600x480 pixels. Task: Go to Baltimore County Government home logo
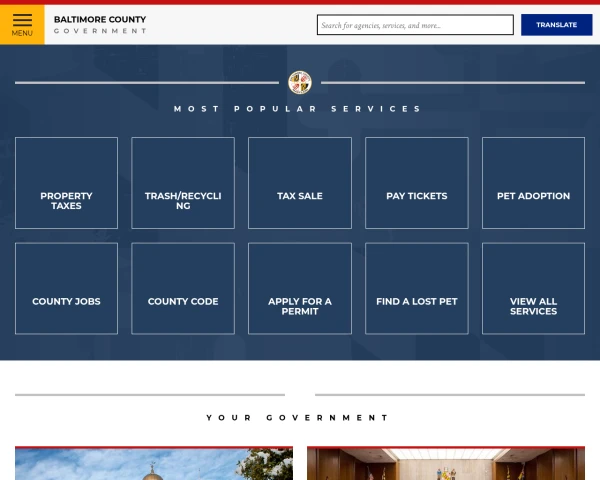coord(100,25)
